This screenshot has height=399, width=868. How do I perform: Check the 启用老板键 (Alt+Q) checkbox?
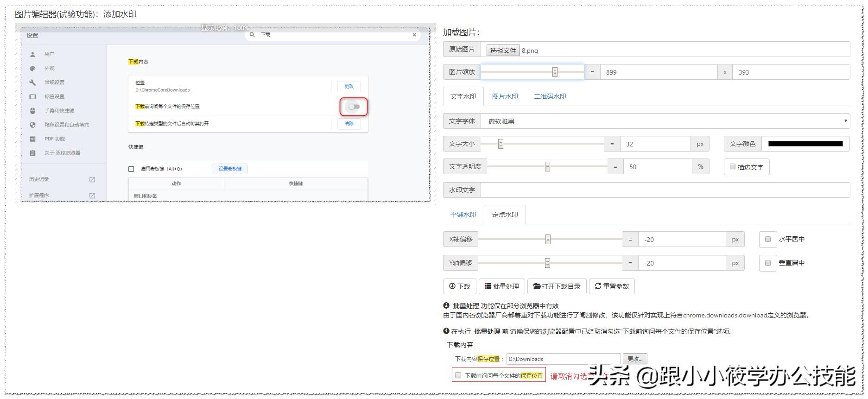(x=131, y=169)
